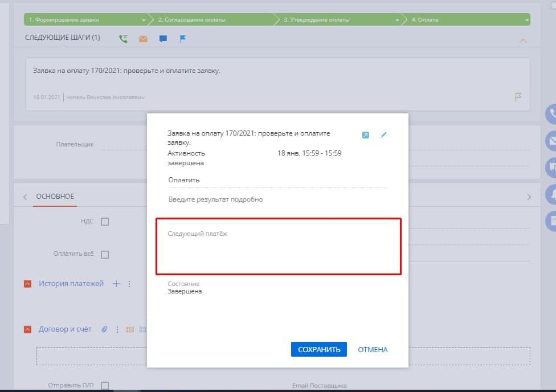Switch to the ОСНОВНОЕ tab
Screen dimensions: 556x392
(x=55, y=197)
